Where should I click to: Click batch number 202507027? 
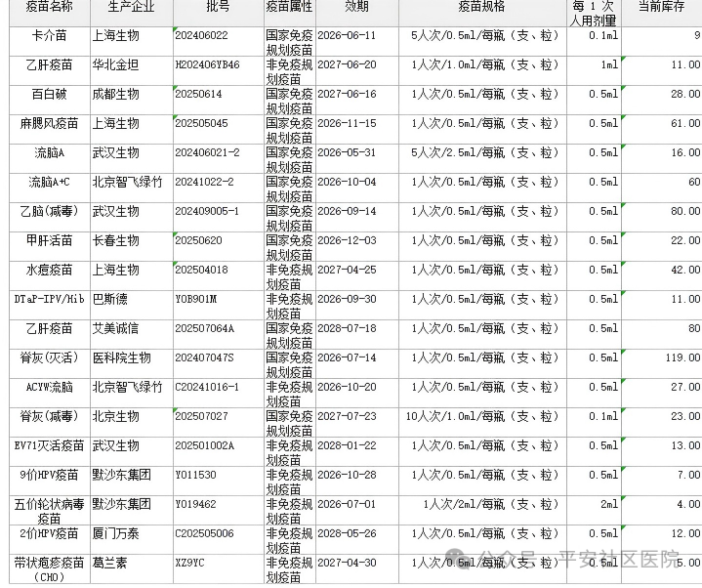[201, 417]
